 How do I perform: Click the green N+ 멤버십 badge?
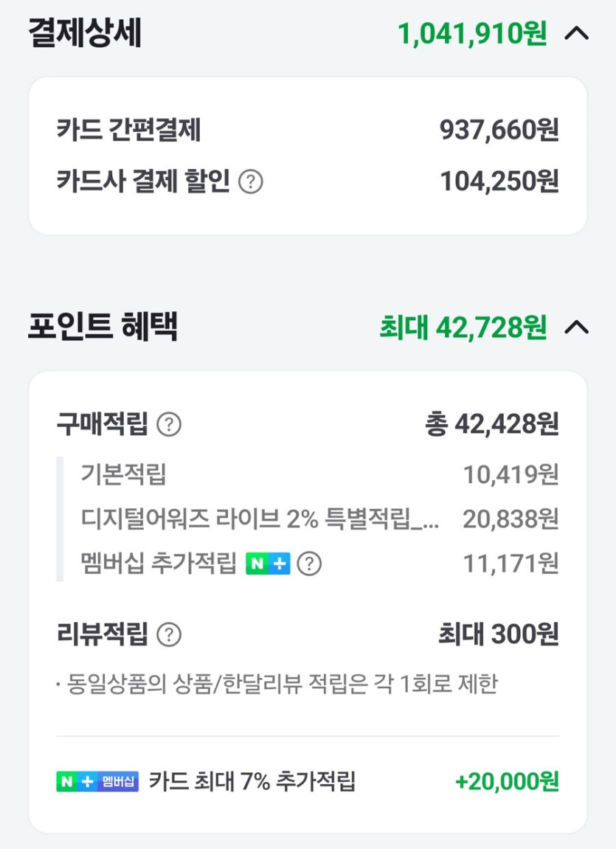97,782
